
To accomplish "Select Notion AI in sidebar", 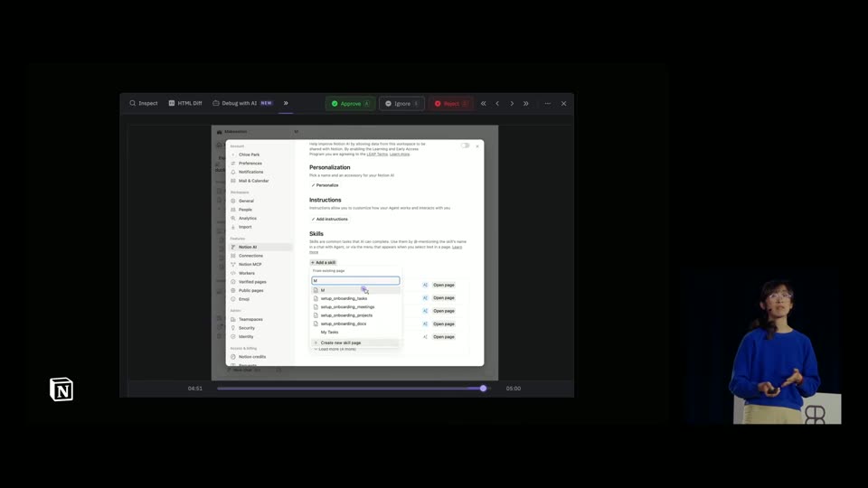I will (260, 248).
